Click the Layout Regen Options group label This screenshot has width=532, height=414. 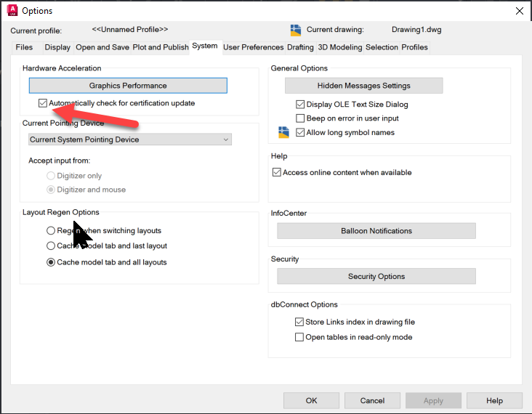61,212
